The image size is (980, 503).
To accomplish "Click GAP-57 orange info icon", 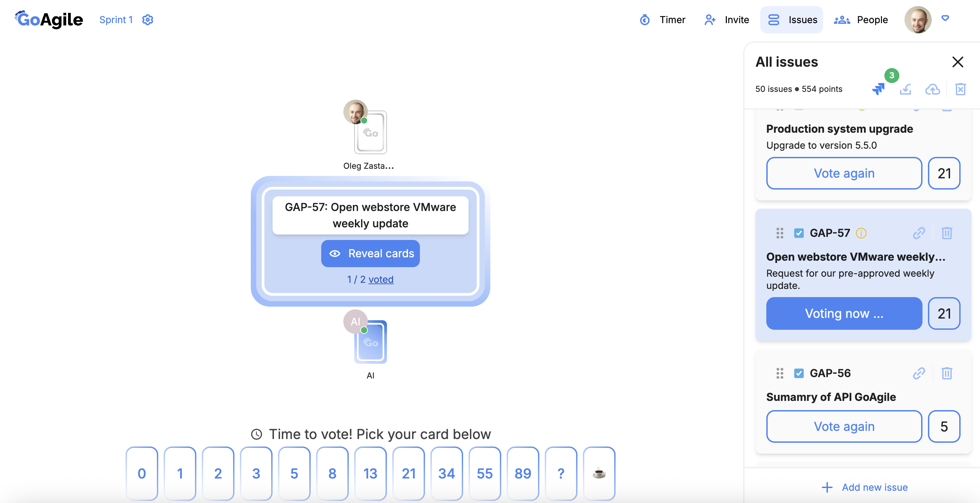I will pos(861,233).
